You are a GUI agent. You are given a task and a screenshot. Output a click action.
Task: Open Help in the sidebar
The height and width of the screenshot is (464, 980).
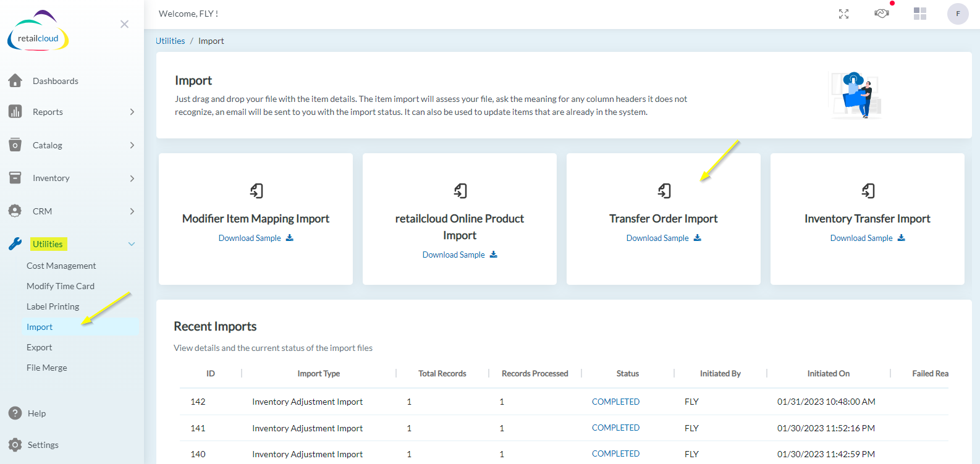36,413
